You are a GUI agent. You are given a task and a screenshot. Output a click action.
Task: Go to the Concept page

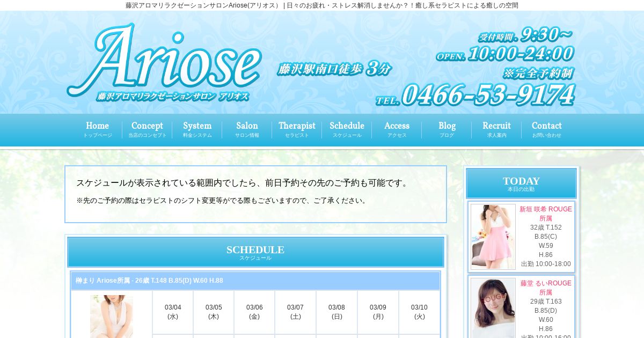[147, 129]
